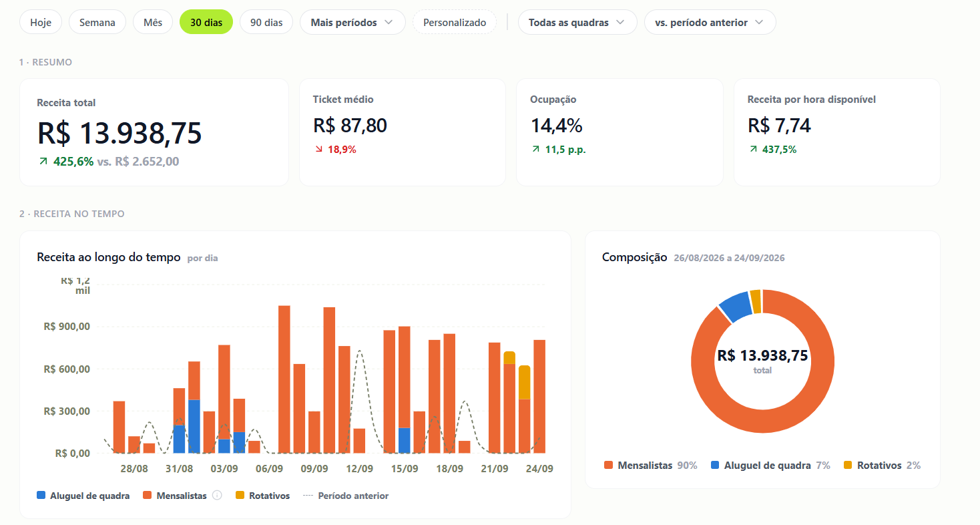The width and height of the screenshot is (980, 525).
Task: Click the blue Aluguel de quadra swatch under the bar chart
Action: pos(41,496)
